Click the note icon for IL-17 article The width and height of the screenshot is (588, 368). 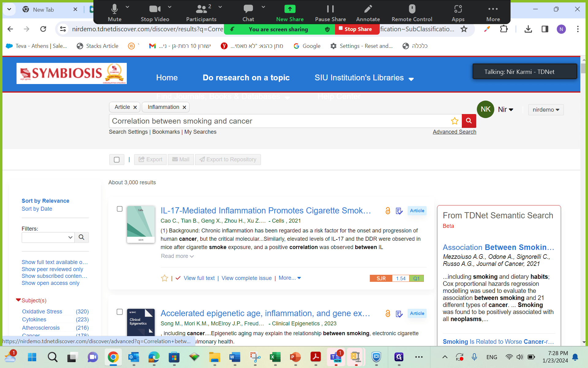pos(399,211)
